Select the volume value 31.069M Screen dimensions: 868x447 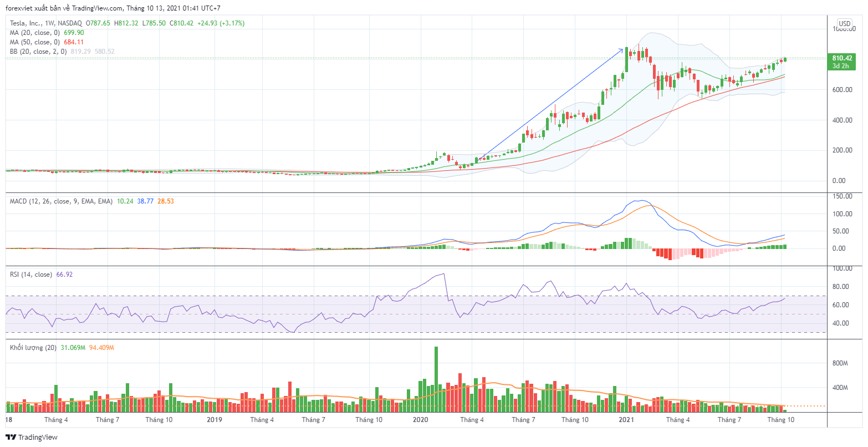coord(73,347)
